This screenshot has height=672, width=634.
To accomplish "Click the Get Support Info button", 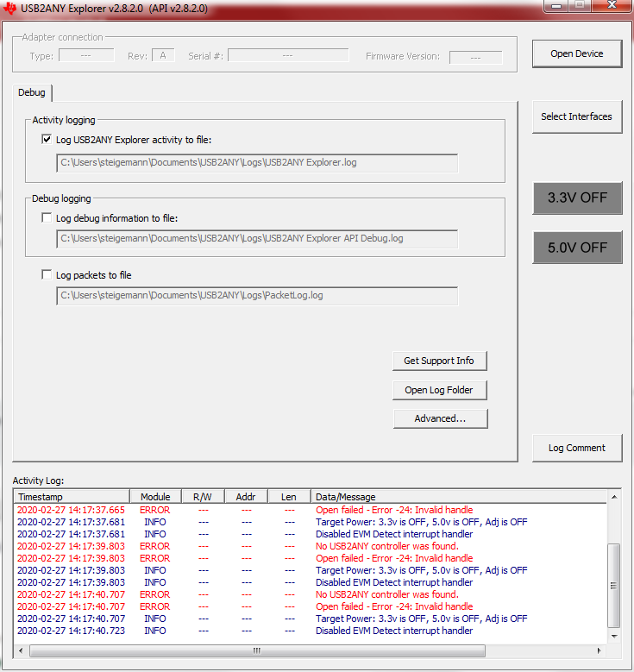I will point(439,361).
